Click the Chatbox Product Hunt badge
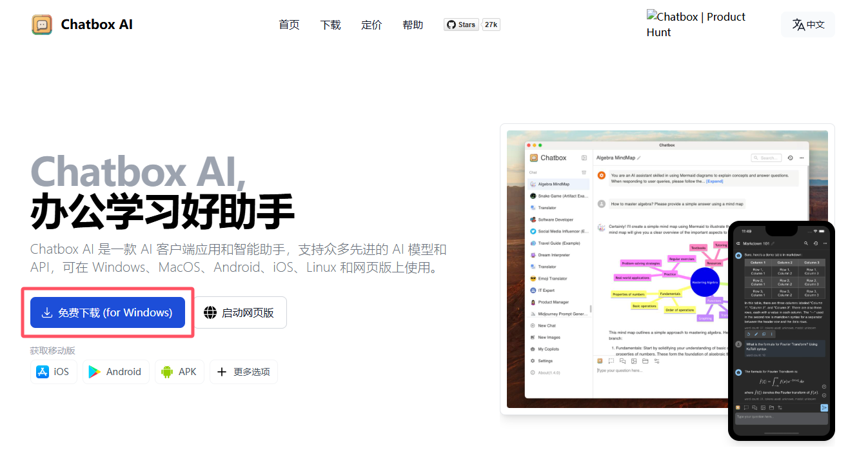This screenshot has width=868, height=459. [x=696, y=24]
